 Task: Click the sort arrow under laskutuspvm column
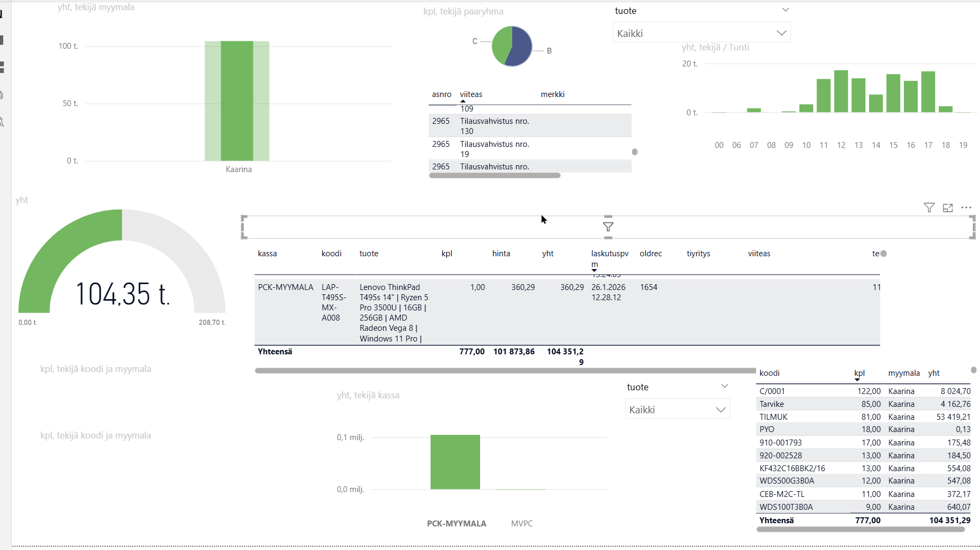point(594,270)
